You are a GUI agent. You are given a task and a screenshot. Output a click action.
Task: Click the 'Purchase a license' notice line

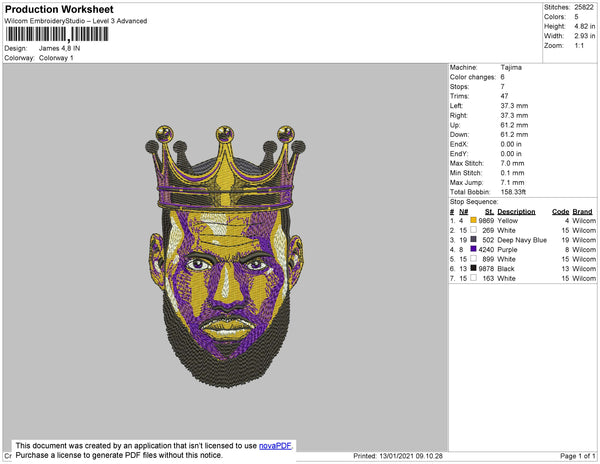119,455
